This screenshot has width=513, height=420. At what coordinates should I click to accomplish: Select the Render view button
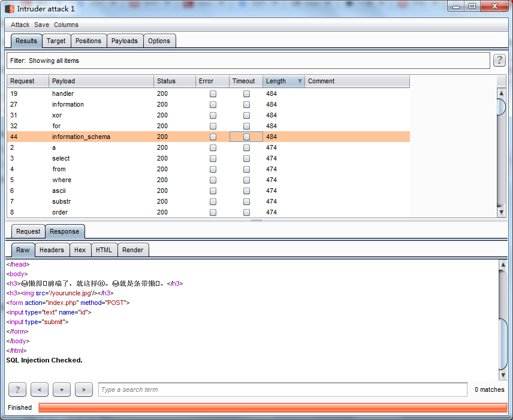[x=133, y=250]
